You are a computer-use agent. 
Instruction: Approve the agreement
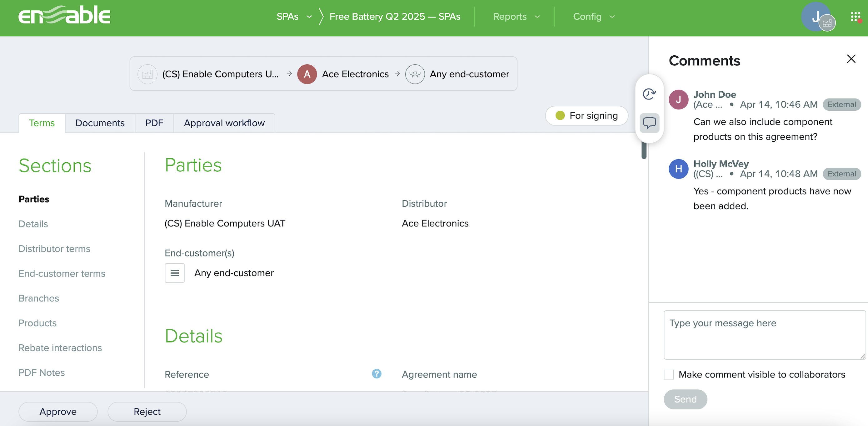point(58,412)
